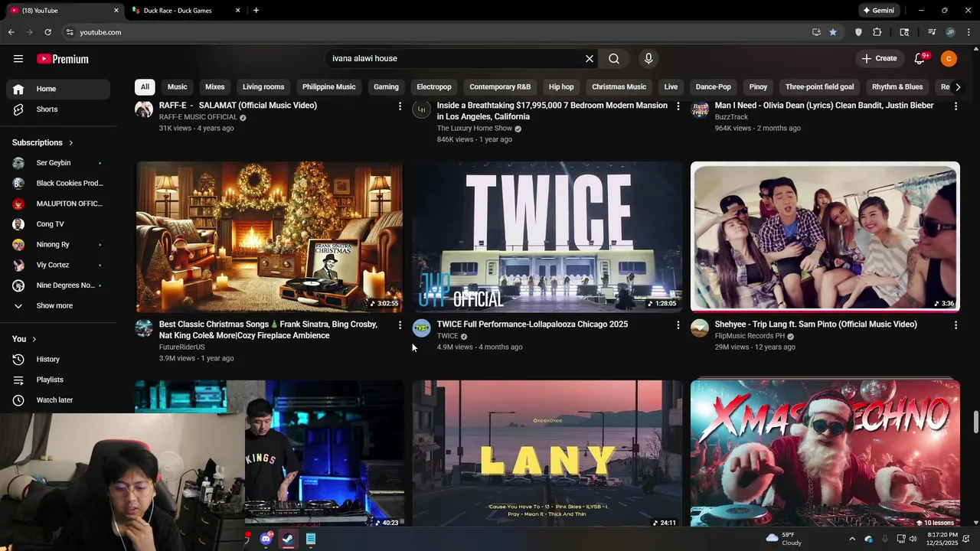Bookmark page with star icon

pyautogui.click(x=833, y=32)
